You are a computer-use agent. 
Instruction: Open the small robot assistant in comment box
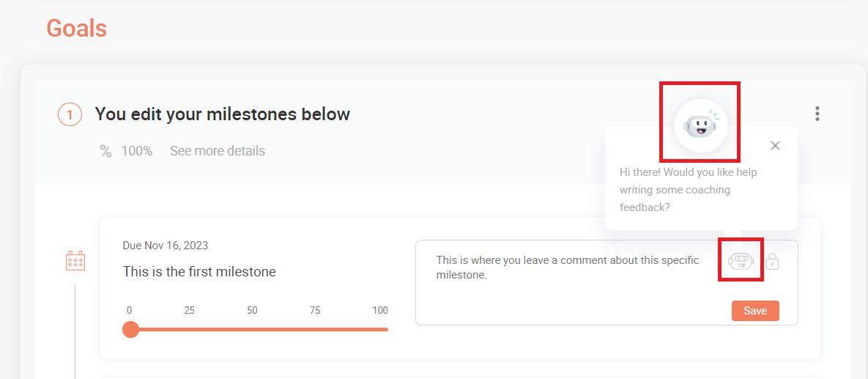(741, 260)
